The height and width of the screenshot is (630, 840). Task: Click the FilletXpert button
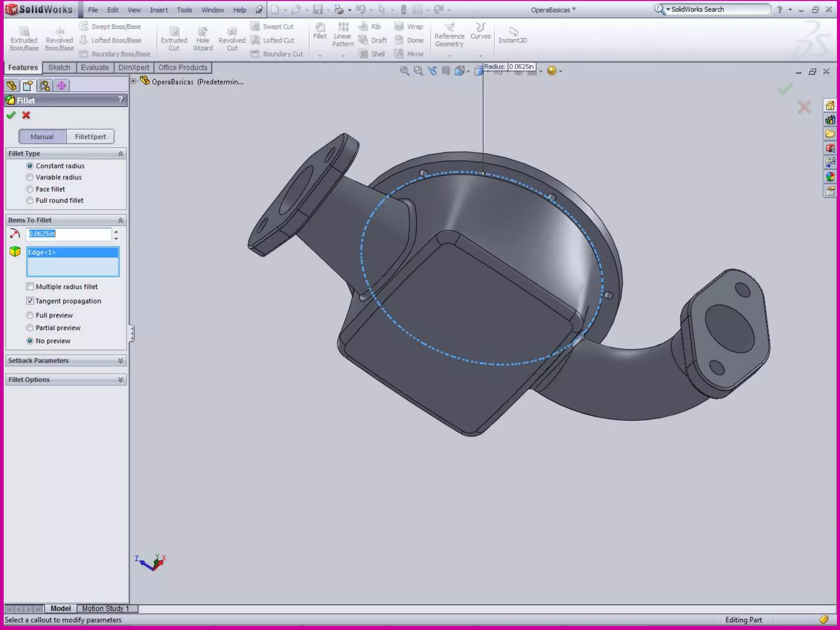[90, 137]
